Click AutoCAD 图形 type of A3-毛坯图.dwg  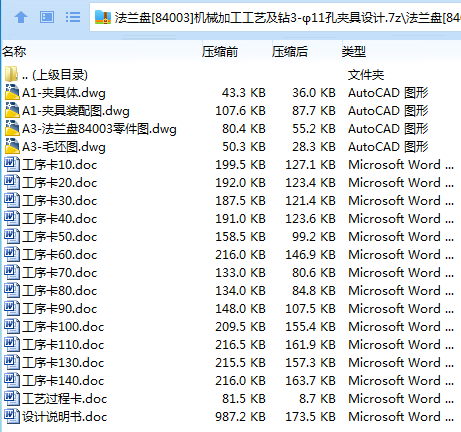388,147
